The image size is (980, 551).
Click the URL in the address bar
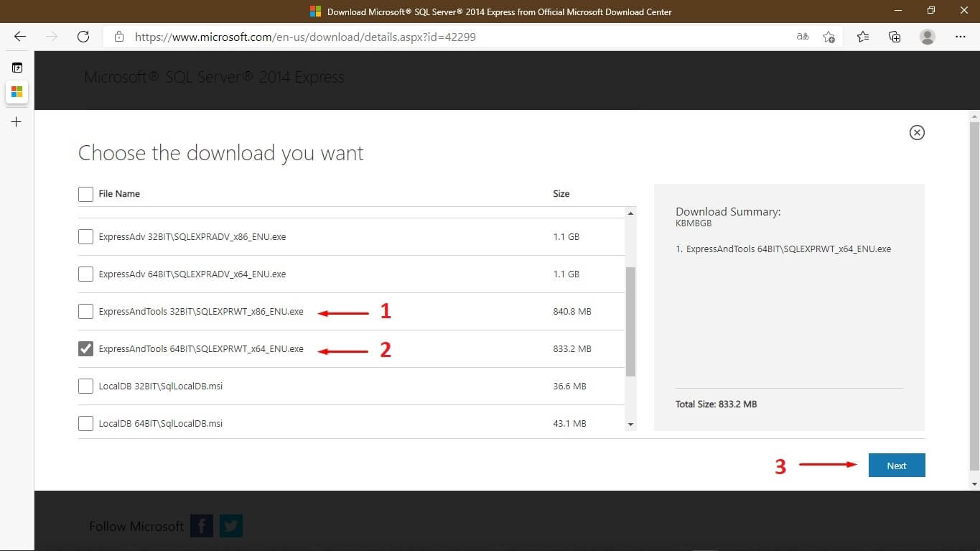[305, 37]
